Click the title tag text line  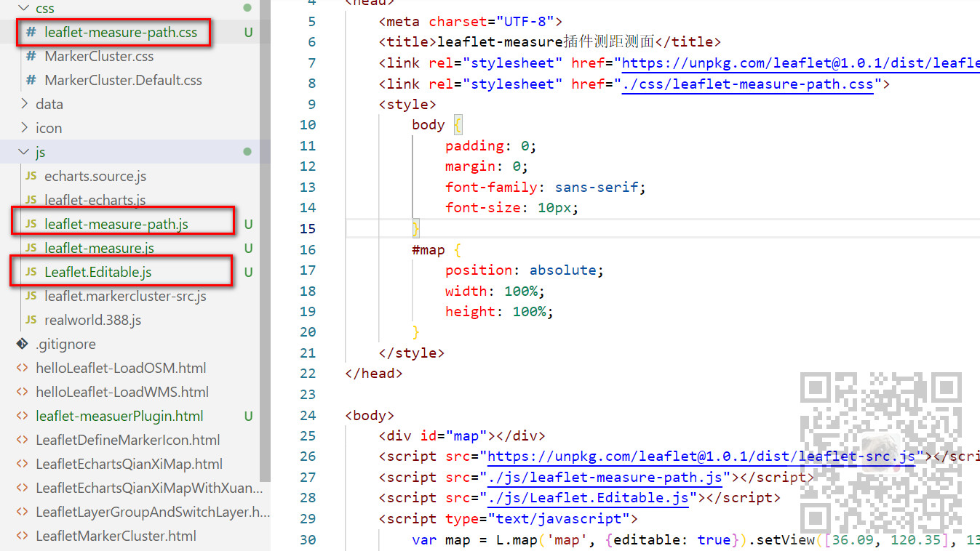(550, 42)
